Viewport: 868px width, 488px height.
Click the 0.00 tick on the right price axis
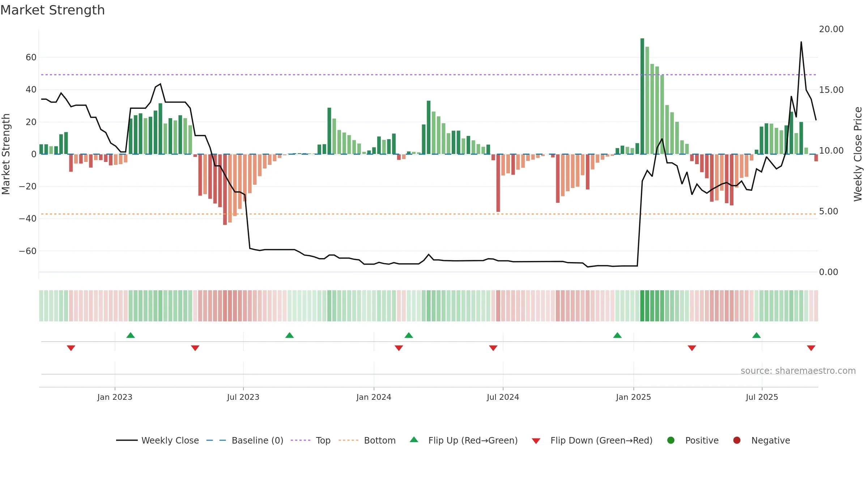pos(829,272)
